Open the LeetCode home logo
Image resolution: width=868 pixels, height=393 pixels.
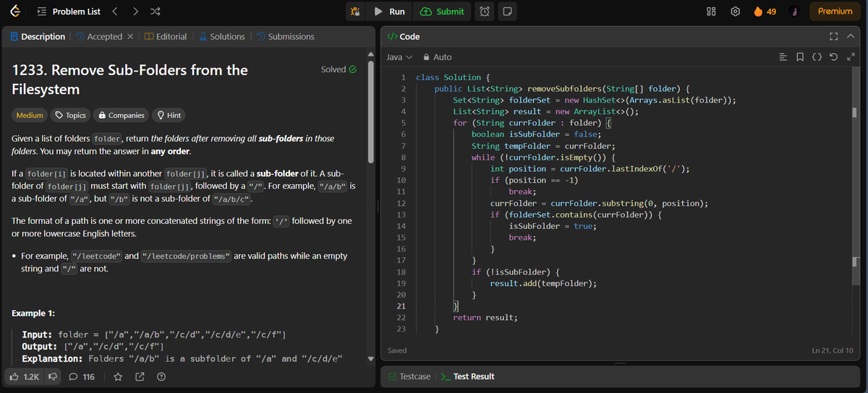(x=15, y=12)
